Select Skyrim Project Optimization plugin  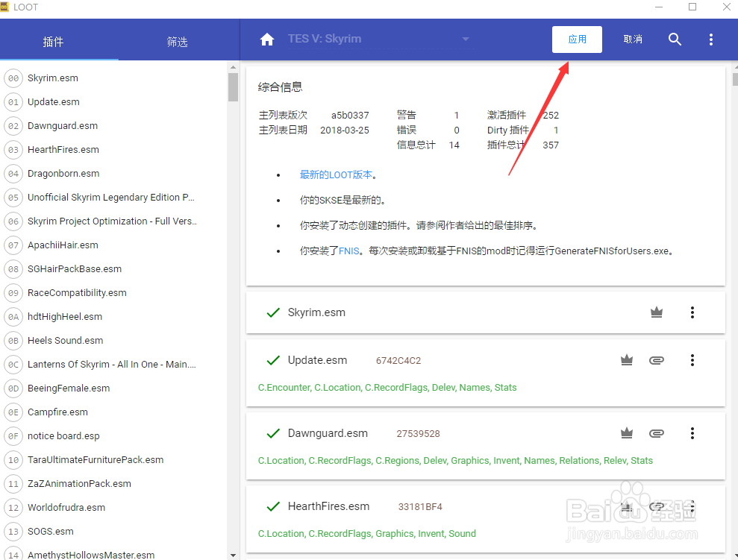point(112,221)
